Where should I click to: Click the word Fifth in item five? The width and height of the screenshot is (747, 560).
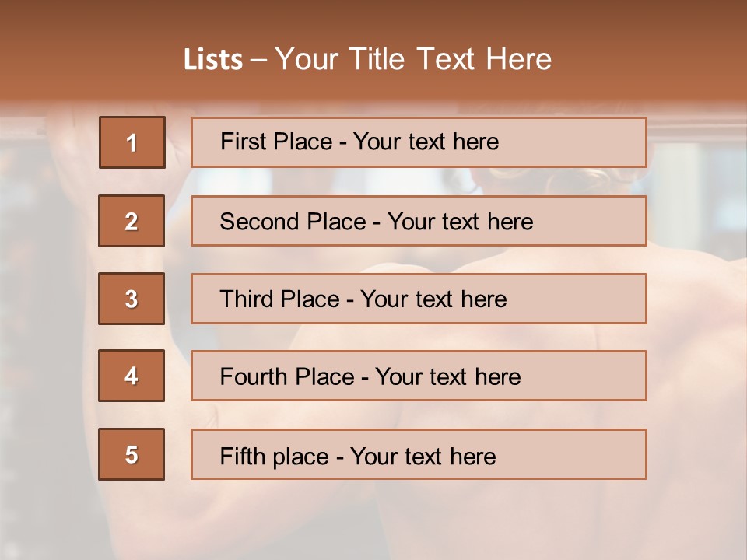242,456
